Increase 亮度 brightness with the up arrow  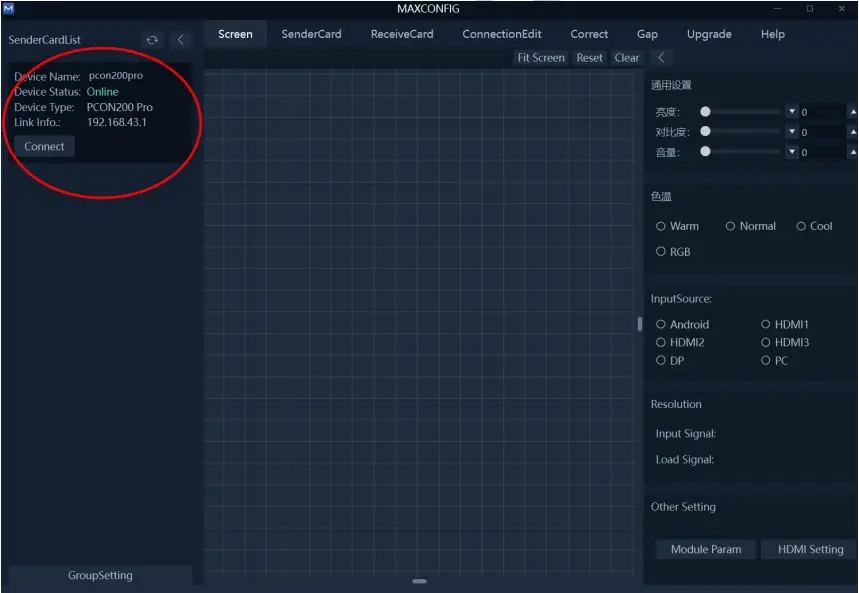(x=853, y=111)
